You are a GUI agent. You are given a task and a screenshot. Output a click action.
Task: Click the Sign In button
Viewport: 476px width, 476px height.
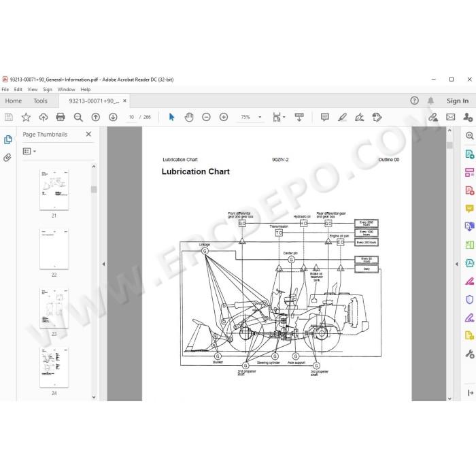click(x=457, y=101)
